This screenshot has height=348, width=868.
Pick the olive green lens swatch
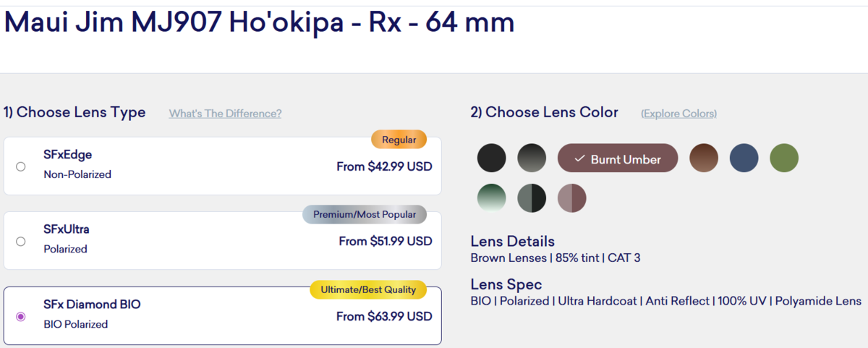(x=784, y=158)
